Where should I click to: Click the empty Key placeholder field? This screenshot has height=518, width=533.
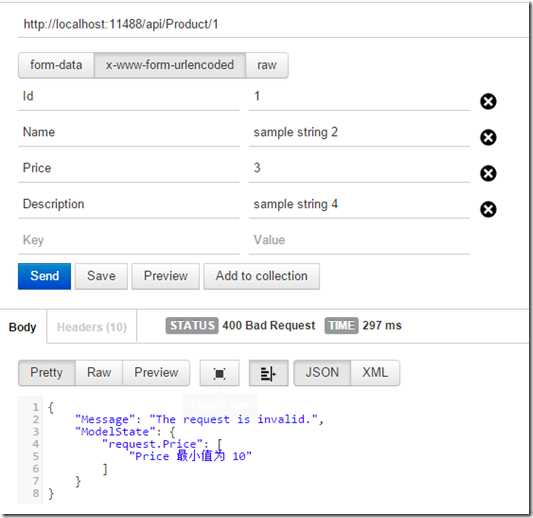pyautogui.click(x=129, y=240)
